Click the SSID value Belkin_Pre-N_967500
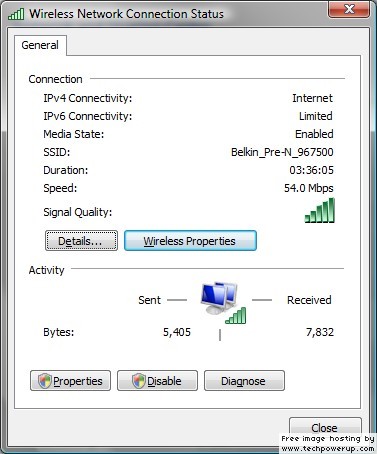 (282, 152)
